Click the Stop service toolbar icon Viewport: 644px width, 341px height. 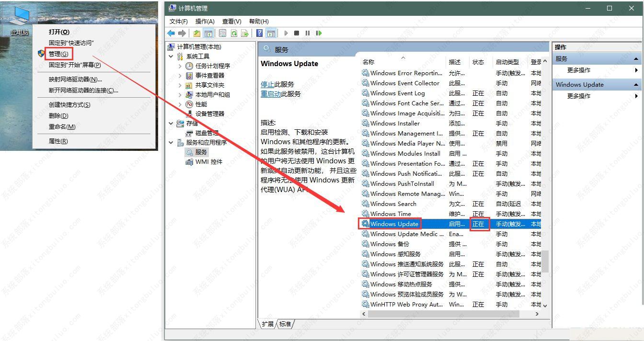pos(297,33)
